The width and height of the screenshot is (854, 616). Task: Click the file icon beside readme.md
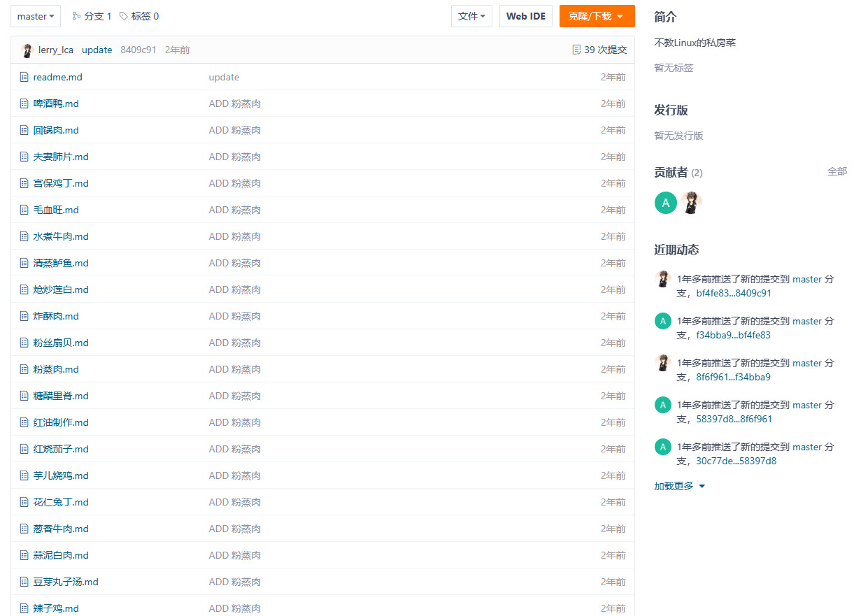(x=24, y=77)
